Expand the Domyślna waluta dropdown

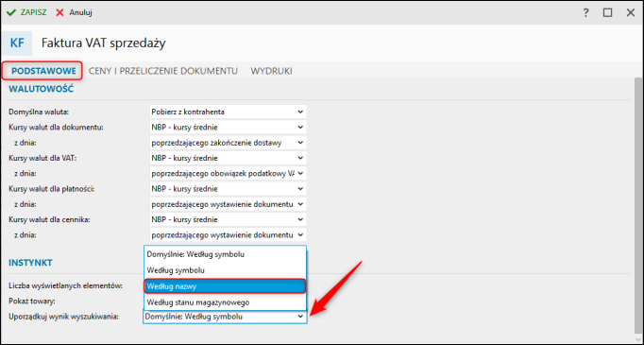(228, 112)
